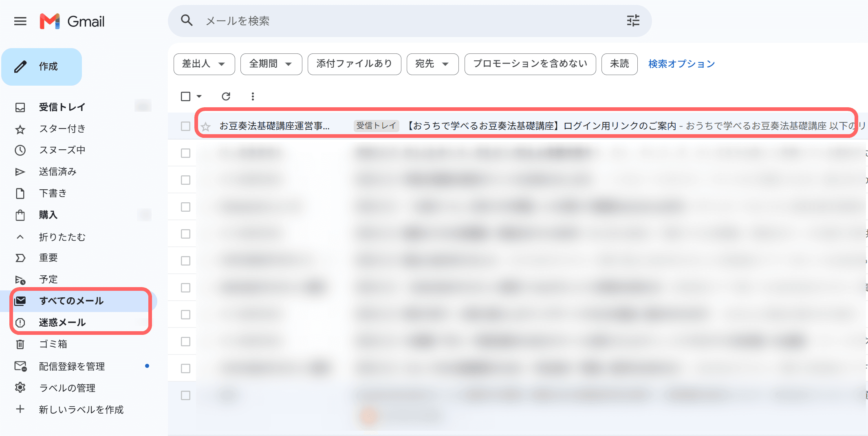The height and width of the screenshot is (436, 868).
Task: Click the pencil icon on 作成 button
Action: [x=20, y=66]
